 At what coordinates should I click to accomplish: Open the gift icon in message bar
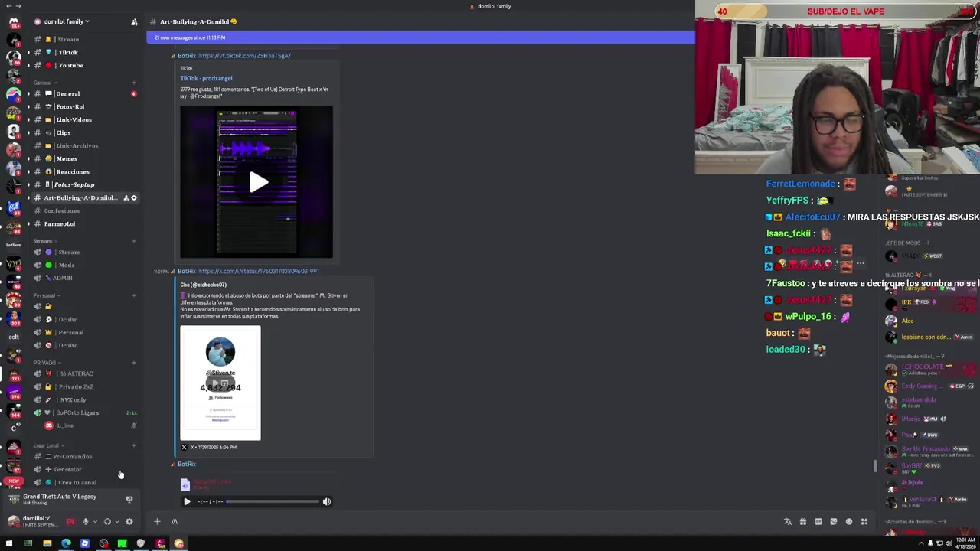click(x=803, y=522)
